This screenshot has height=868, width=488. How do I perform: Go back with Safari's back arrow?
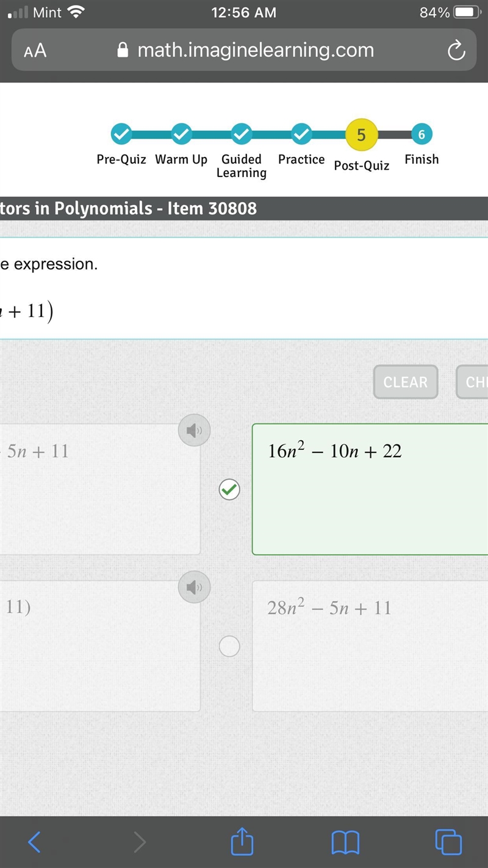pyautogui.click(x=35, y=842)
